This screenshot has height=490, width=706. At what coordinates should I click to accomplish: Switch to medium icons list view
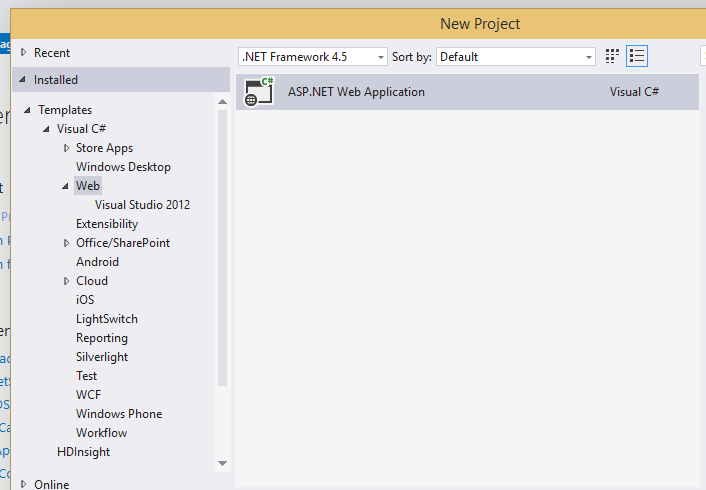click(637, 56)
